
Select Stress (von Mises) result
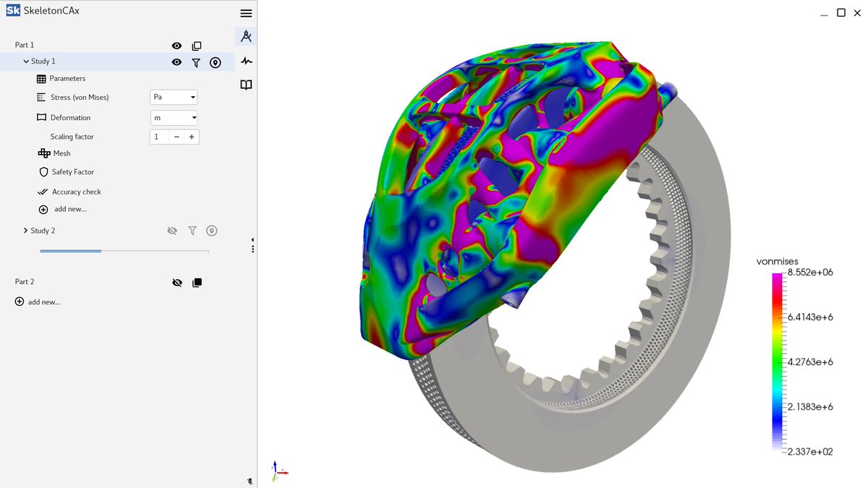coord(80,97)
